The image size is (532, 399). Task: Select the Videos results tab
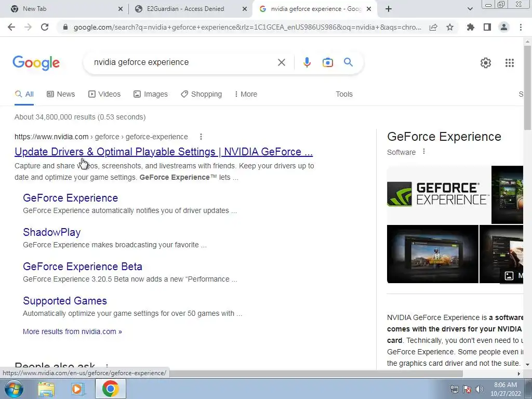click(x=104, y=94)
